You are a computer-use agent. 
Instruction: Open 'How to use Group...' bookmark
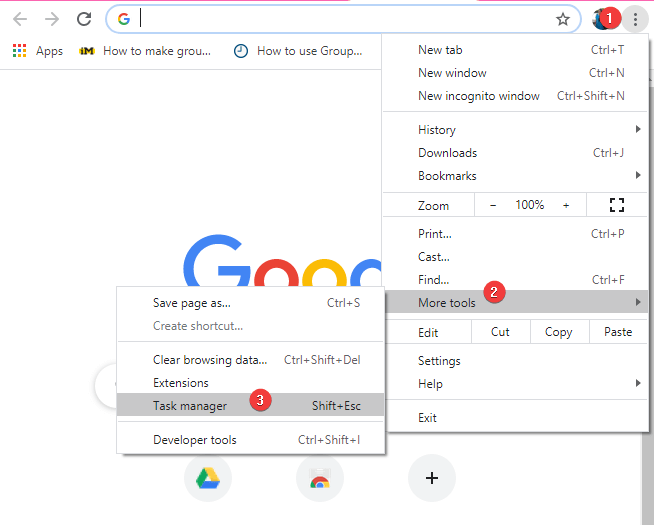[298, 51]
